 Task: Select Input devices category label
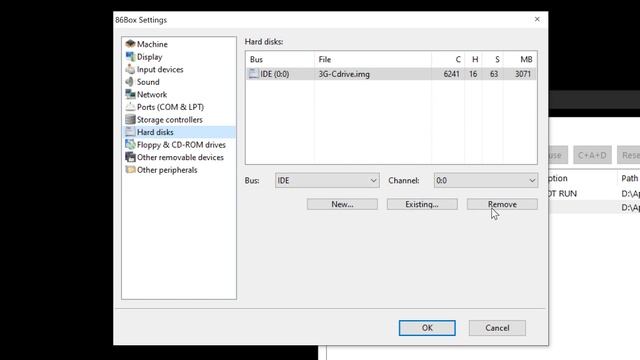160,69
